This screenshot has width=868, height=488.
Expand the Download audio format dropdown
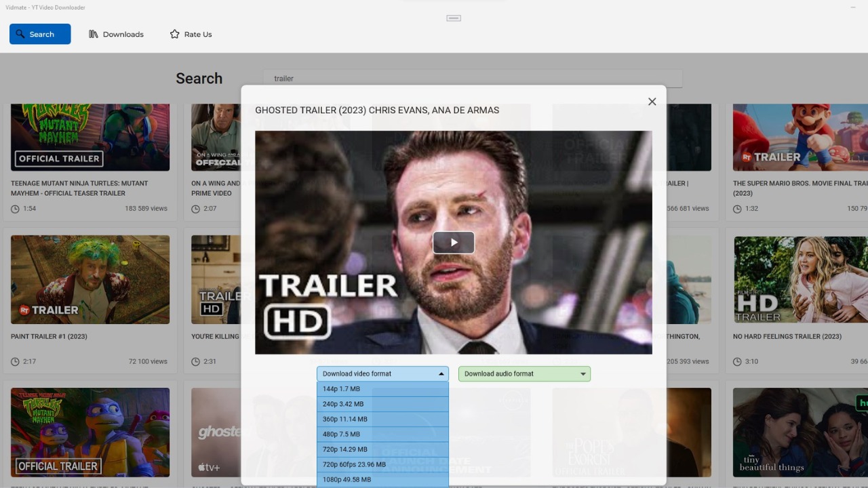[x=524, y=373]
